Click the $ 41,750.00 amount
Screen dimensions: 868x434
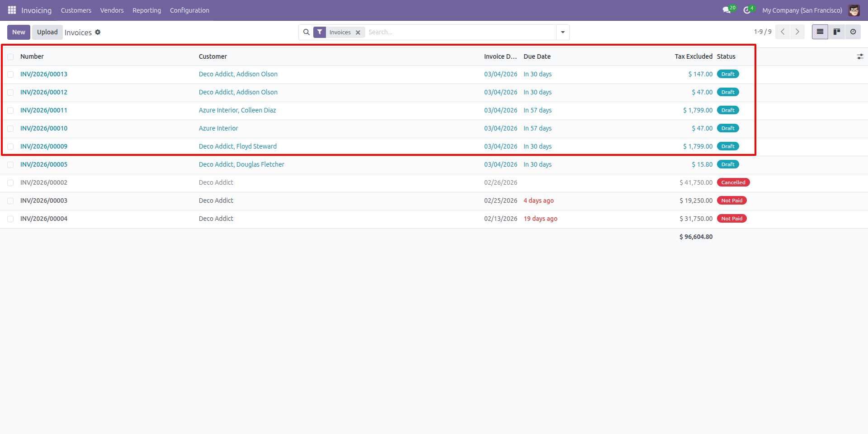[x=696, y=182]
